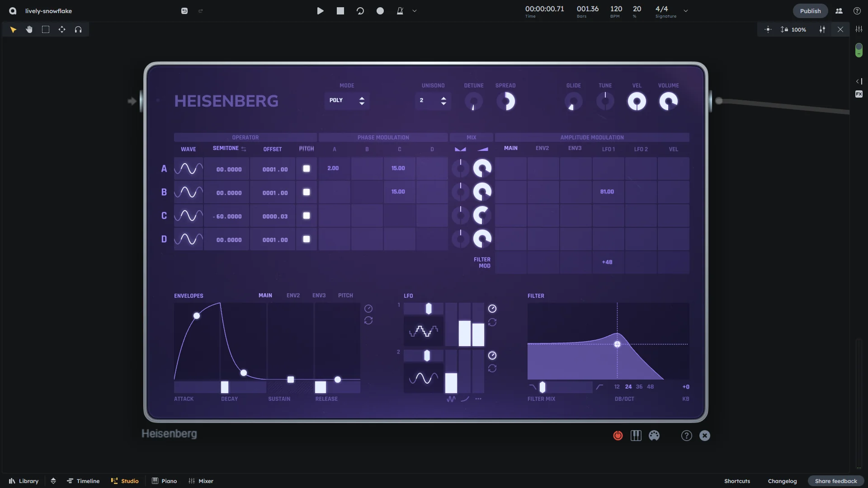The height and width of the screenshot is (488, 868).
Task: Click the Play button in transport bar
Action: point(320,11)
